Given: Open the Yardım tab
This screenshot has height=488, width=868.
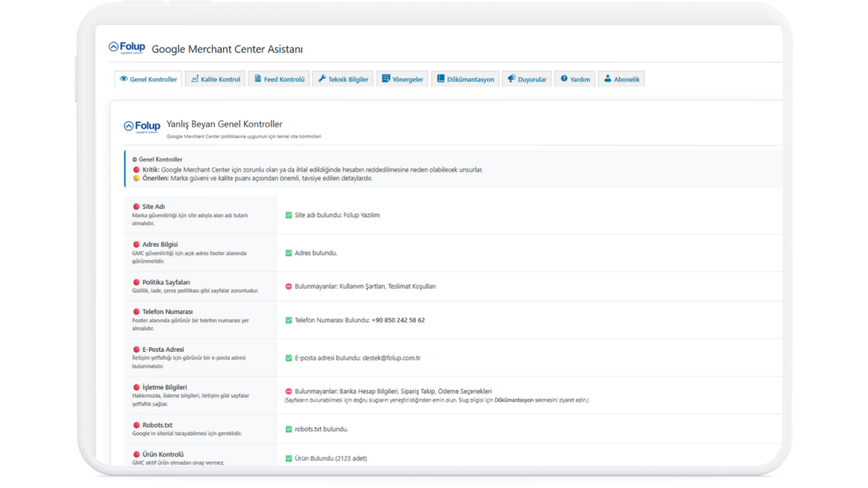Looking at the screenshot, I should [x=575, y=79].
